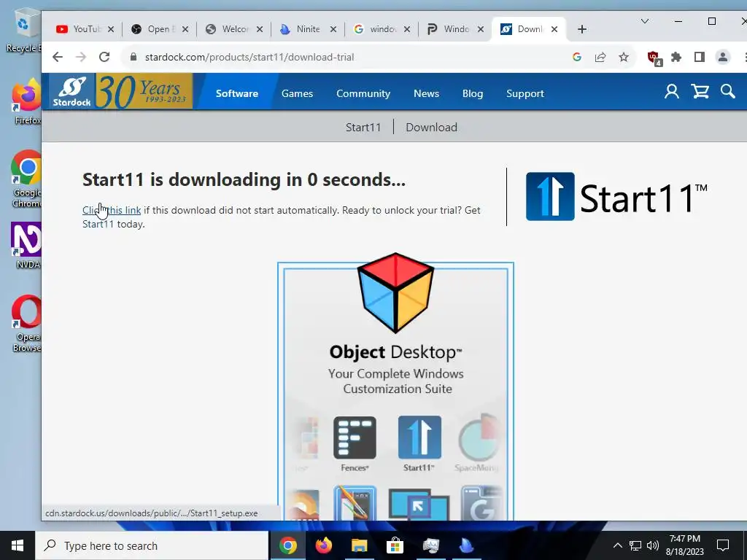The image size is (747, 560).
Task: Open the taskbar network icon
Action: 635,545
